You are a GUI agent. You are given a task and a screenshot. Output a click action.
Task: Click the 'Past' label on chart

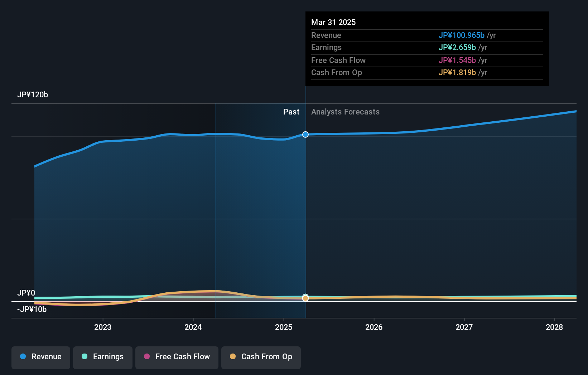[x=291, y=112]
